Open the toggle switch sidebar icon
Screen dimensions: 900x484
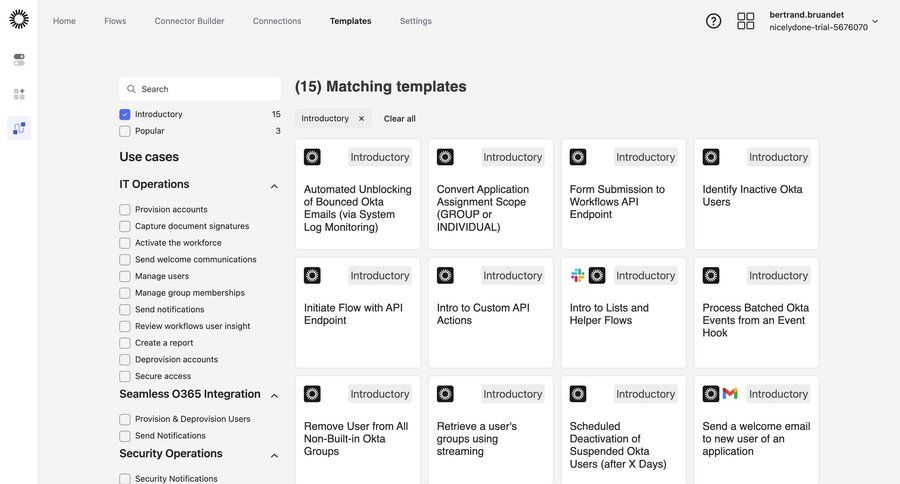pos(19,59)
